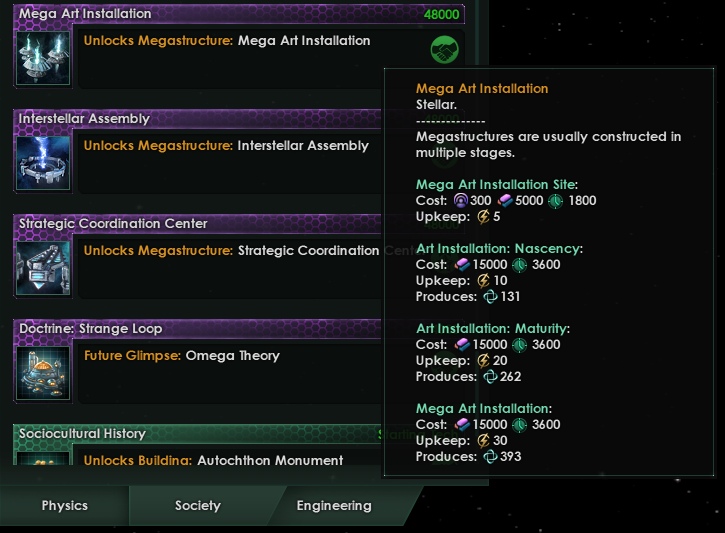Select the Doctrine: Strange Loop icon
Viewport: 725px width, 533px height.
coord(44,373)
